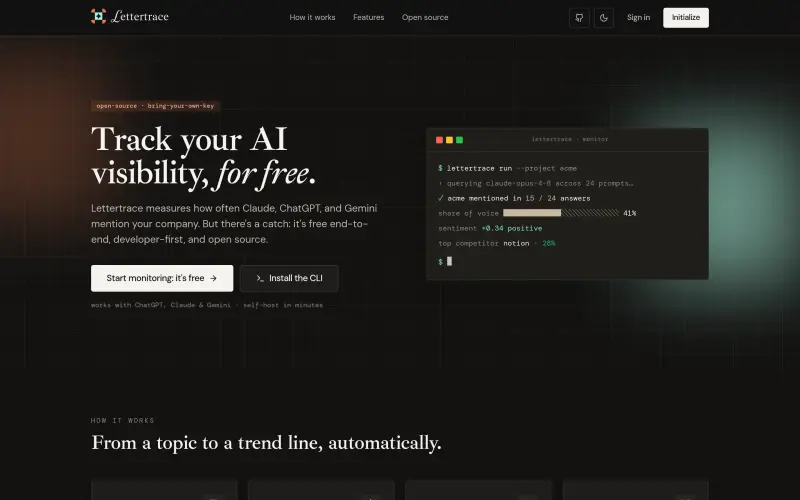Click the green dot in terminal window
Viewport: 800px width, 500px height.
pyautogui.click(x=459, y=140)
